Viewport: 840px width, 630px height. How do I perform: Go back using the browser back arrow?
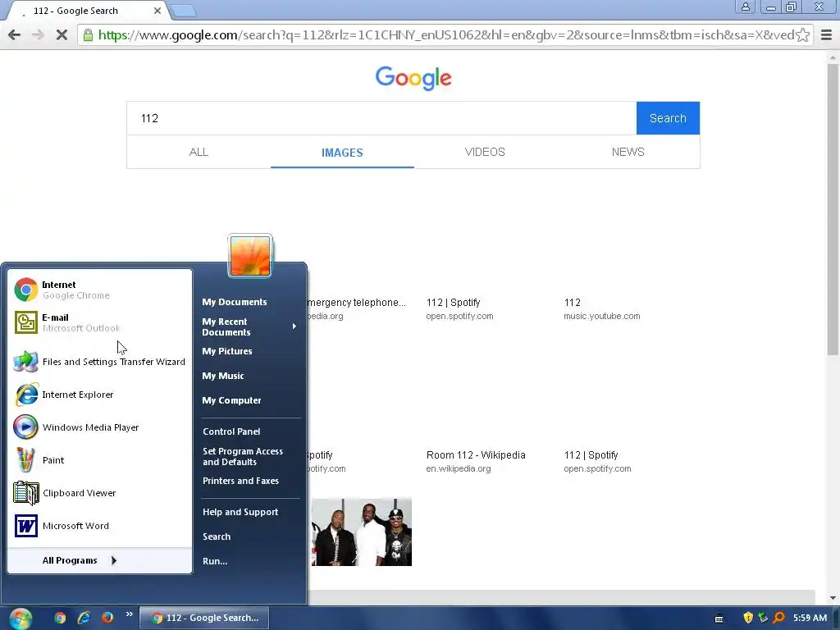tap(15, 35)
